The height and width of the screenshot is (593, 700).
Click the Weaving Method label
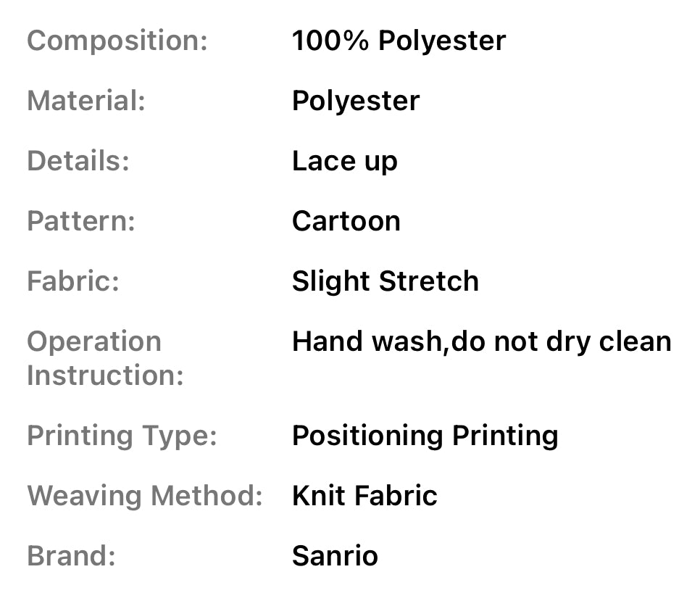pyautogui.click(x=144, y=496)
